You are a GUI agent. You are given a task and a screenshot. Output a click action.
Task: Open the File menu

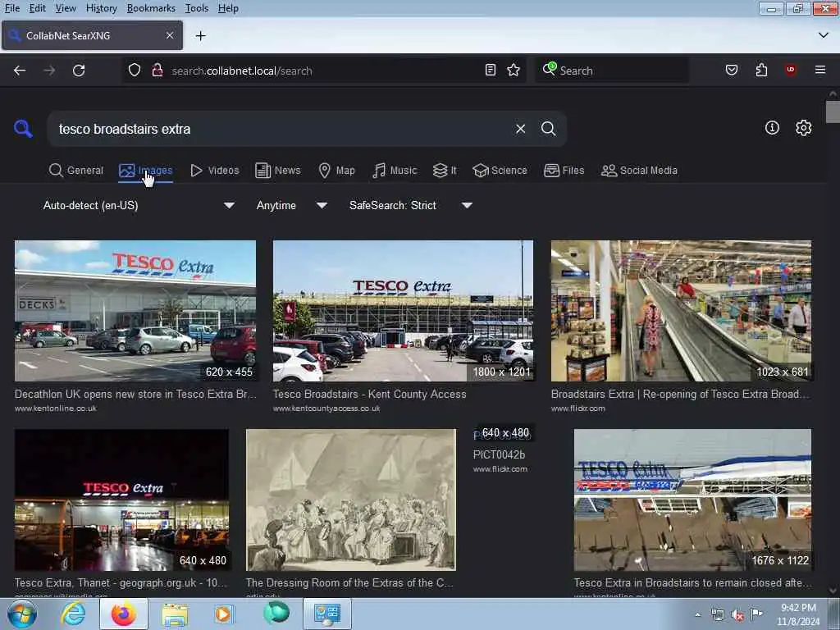coord(11,8)
